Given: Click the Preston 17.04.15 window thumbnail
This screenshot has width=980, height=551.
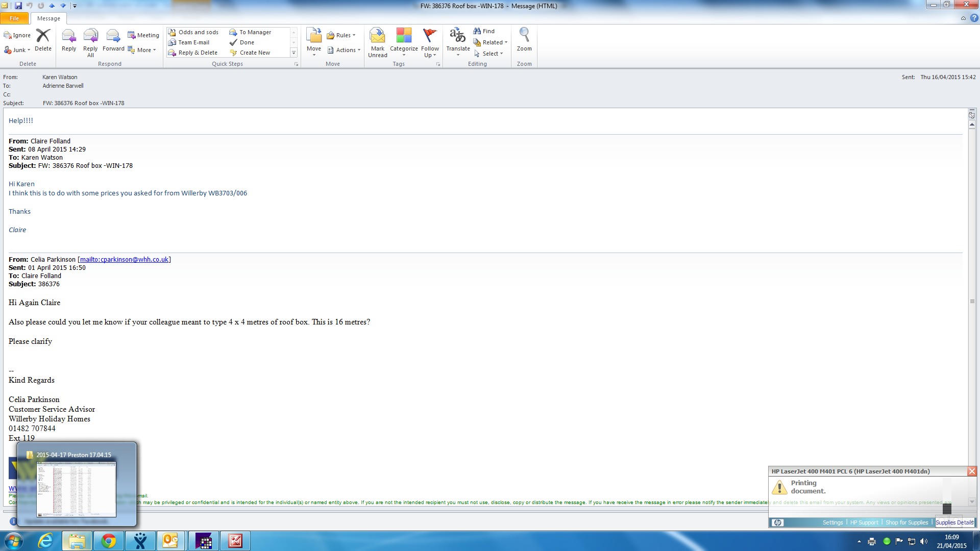Looking at the screenshot, I should tap(77, 489).
